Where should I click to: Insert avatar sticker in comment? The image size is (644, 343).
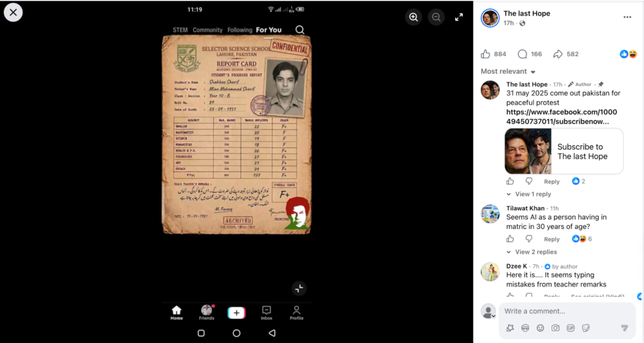click(509, 328)
